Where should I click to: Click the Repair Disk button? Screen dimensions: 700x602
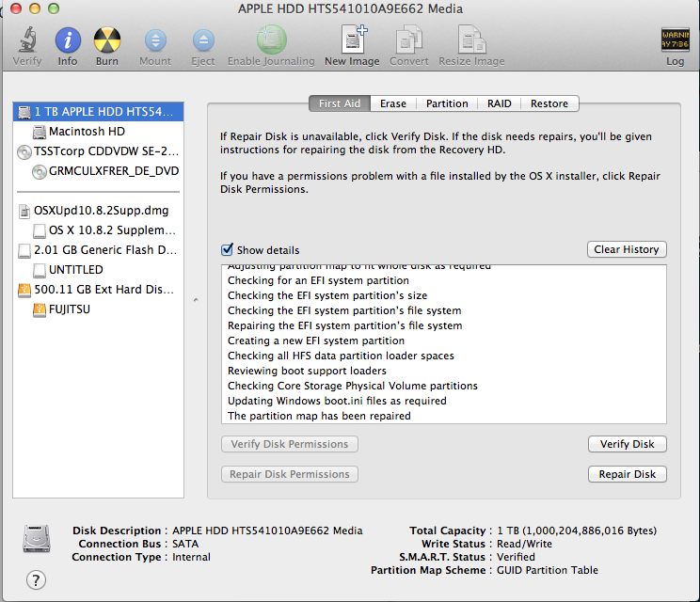627,474
